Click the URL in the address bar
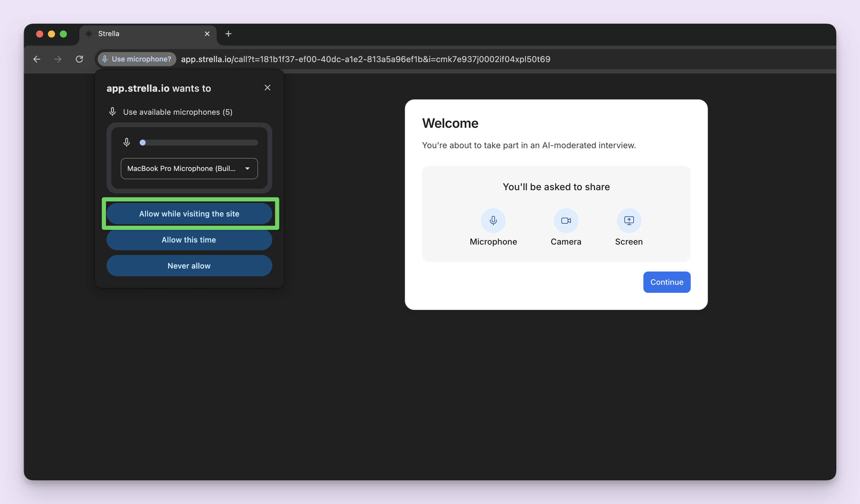860x504 pixels. (365, 59)
